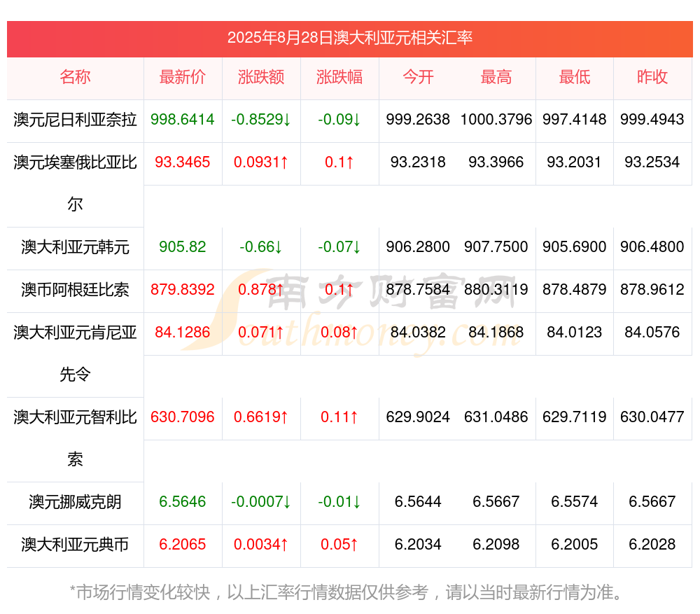
Task: Click change amount -0.0007↓
Action: 261,502
